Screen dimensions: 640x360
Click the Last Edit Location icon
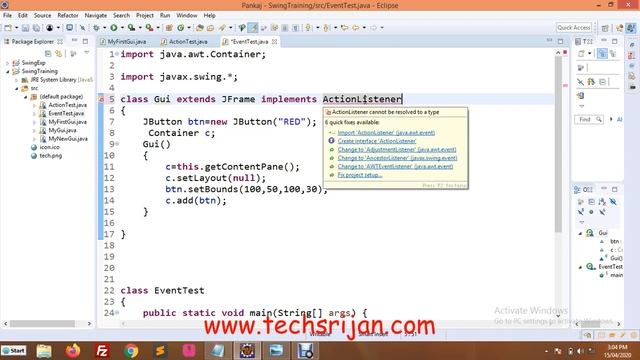tap(344, 28)
